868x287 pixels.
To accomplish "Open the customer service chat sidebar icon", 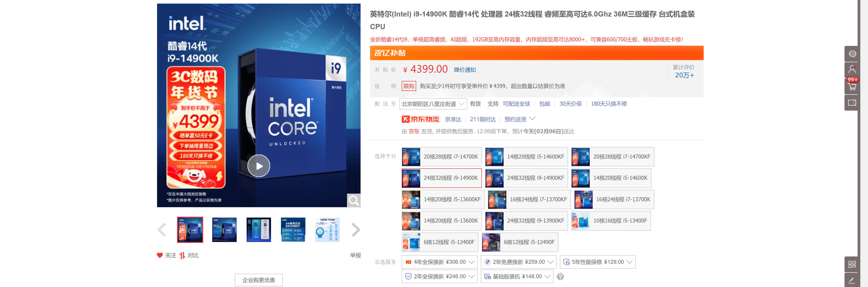I will [x=852, y=54].
